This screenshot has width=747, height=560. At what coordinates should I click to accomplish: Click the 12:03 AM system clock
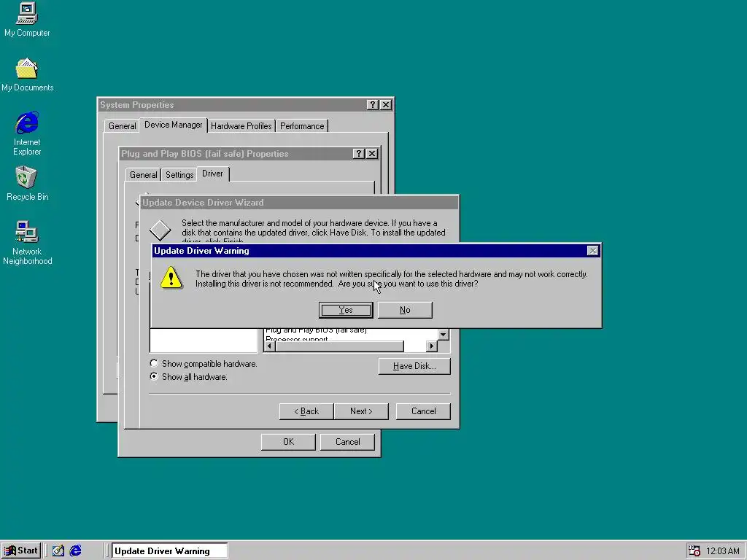[723, 551]
